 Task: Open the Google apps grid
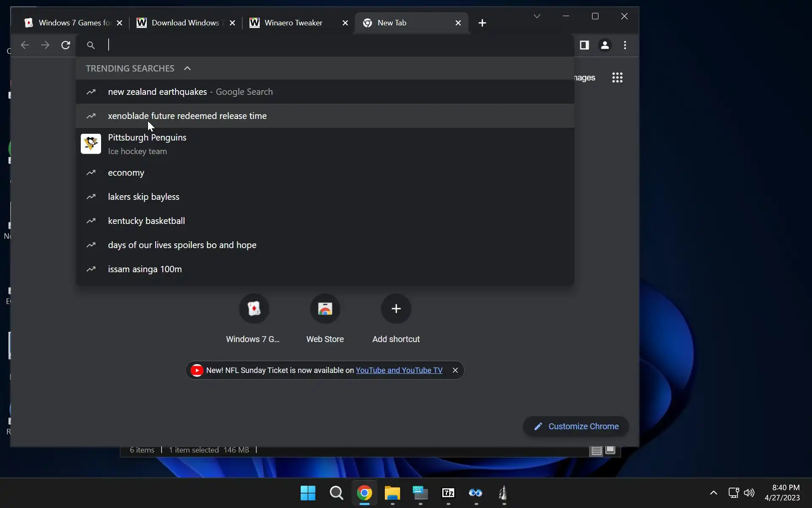click(x=617, y=77)
